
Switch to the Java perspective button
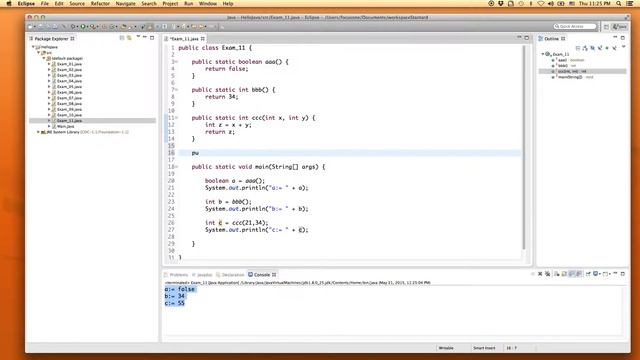click(x=620, y=27)
